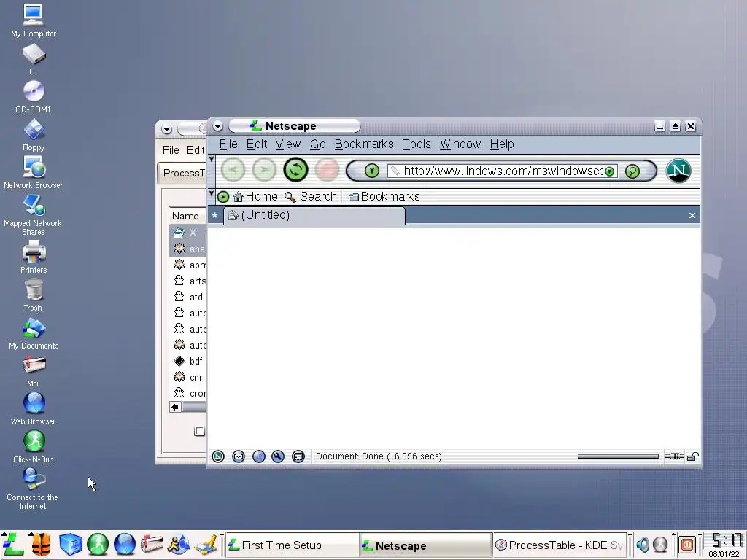Click the Forward navigation button in Netscape
Viewport: 747px width, 560px height.
(264, 170)
